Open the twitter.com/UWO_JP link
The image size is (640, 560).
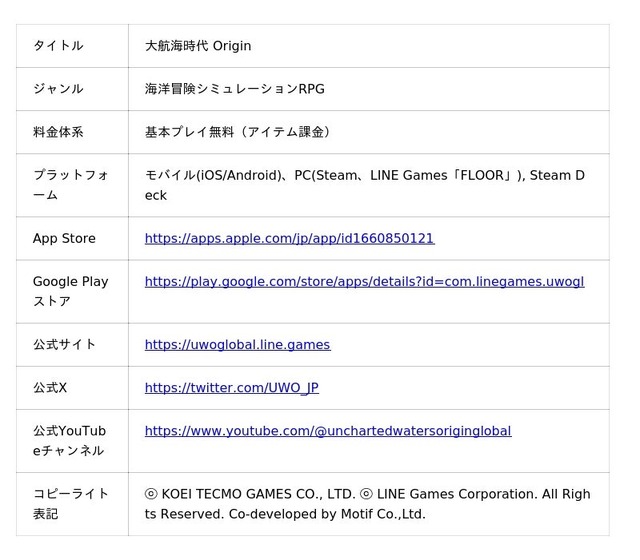tap(232, 388)
